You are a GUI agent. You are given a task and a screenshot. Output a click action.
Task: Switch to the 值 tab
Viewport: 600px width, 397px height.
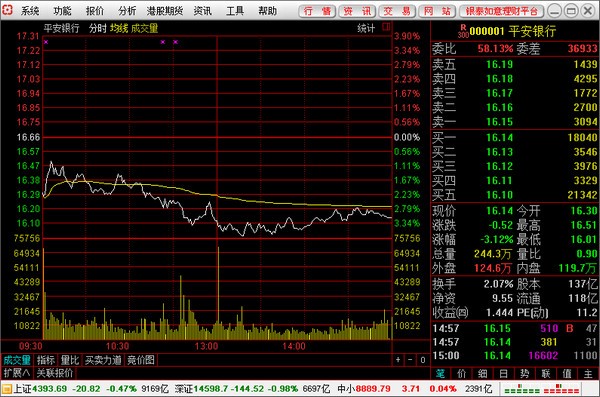click(x=567, y=373)
